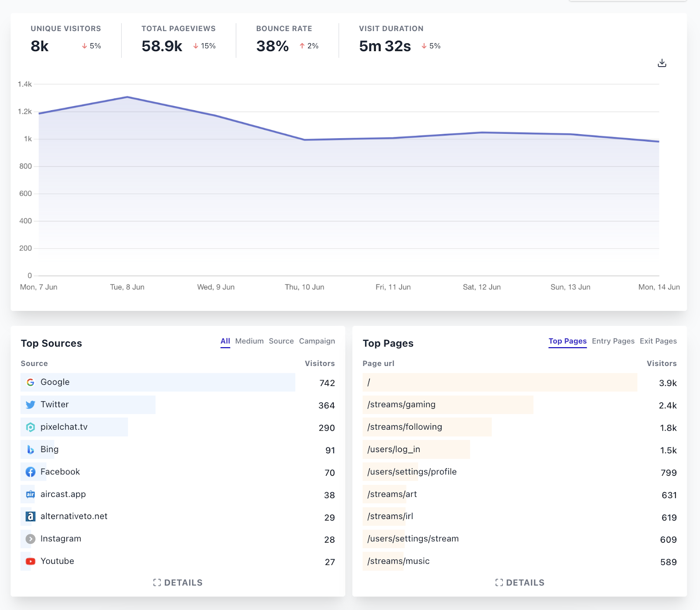Select the All tab in Top Sources

point(225,341)
